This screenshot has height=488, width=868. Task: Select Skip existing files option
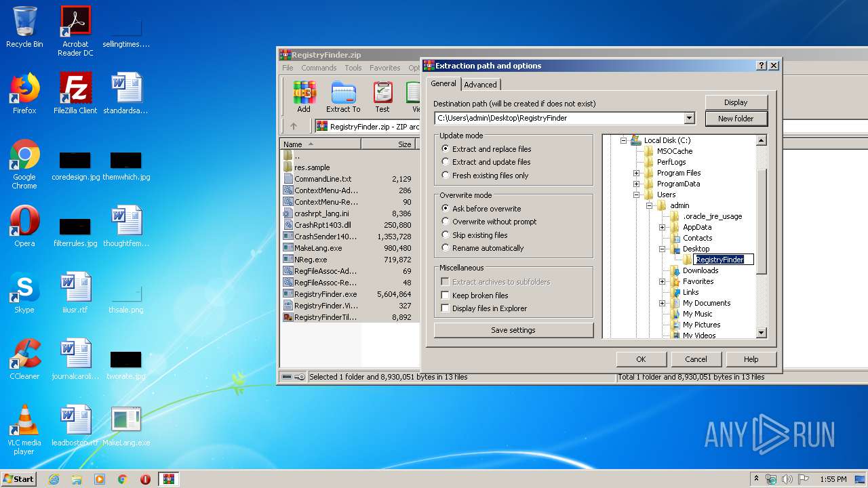pos(475,235)
